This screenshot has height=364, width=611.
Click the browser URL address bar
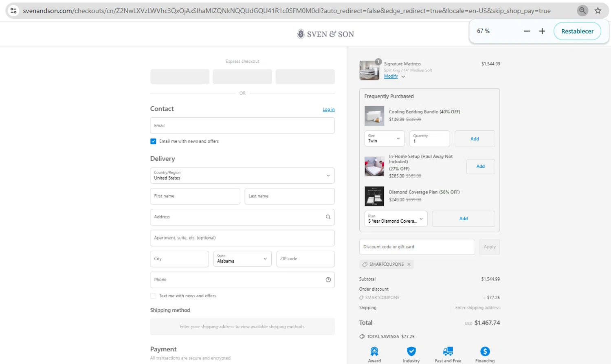287,11
